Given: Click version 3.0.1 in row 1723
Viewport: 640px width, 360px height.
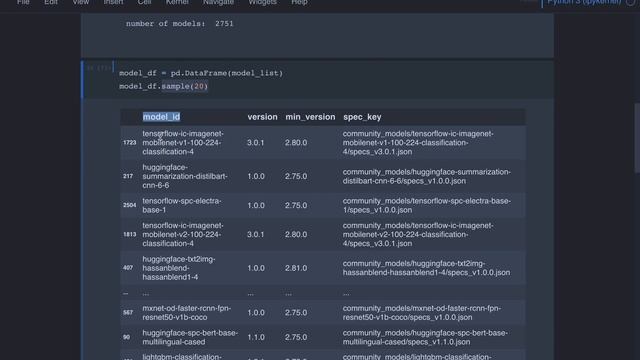Looking at the screenshot, I should click(x=256, y=143).
